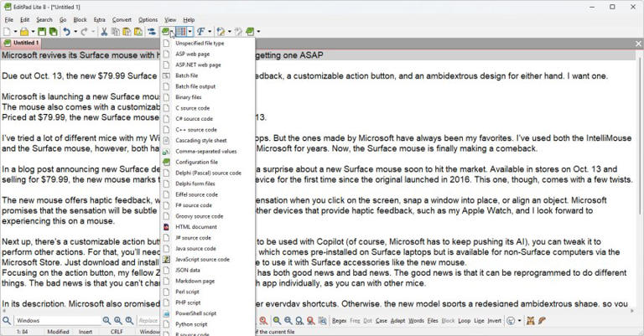Click the File Type green icon in toolbar

point(166,32)
